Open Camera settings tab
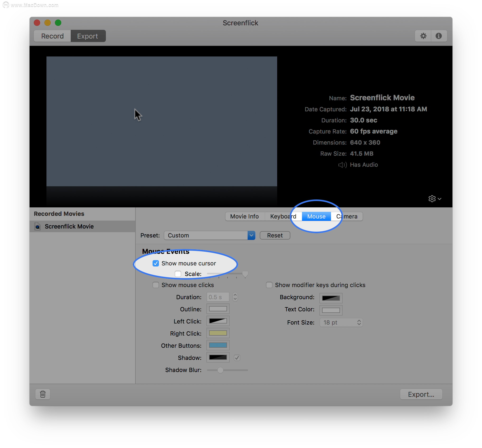 coord(347,216)
